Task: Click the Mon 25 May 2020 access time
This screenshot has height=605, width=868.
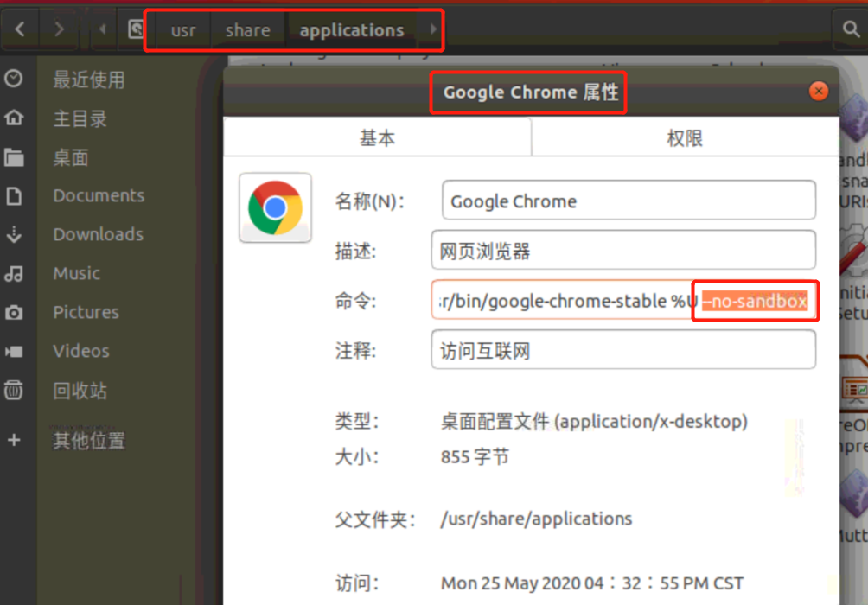Action: coord(591,583)
